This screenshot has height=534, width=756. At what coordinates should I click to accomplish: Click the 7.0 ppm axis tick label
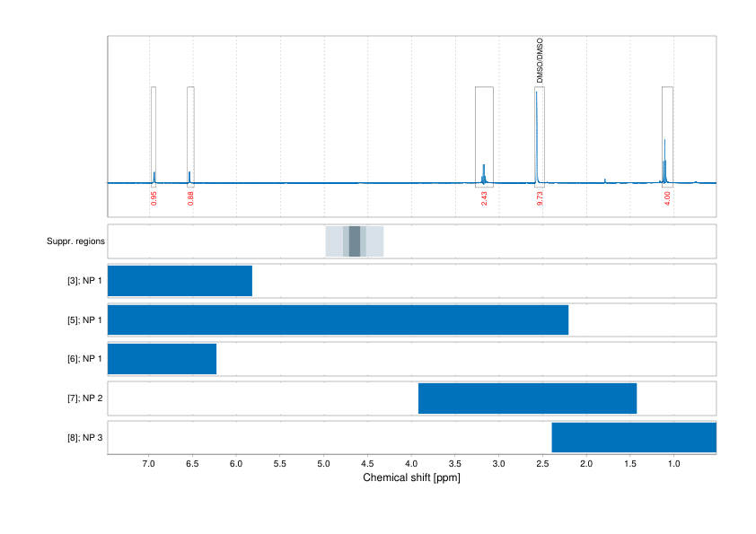tap(149, 465)
